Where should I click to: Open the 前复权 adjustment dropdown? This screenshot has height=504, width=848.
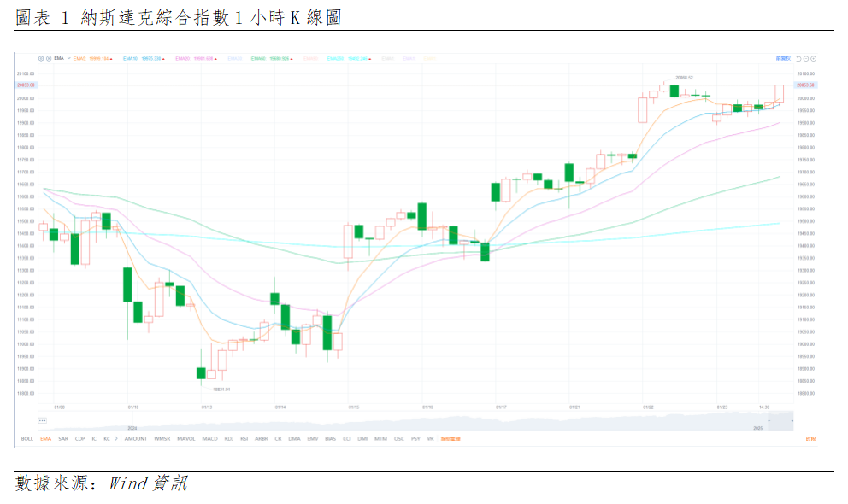click(782, 58)
